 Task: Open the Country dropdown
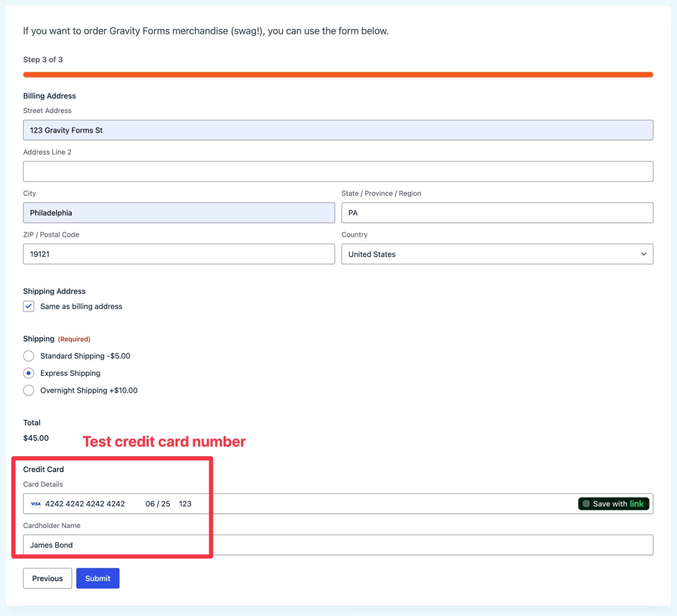497,254
